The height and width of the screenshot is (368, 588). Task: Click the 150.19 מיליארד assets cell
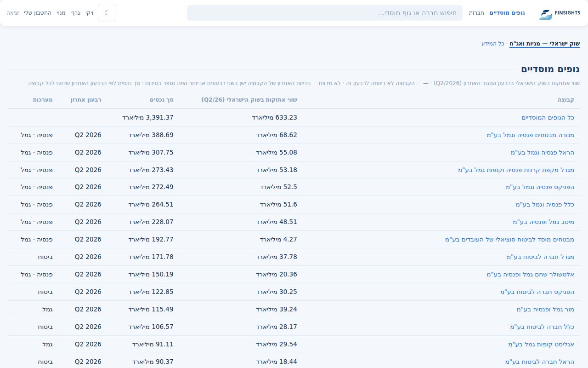pyautogui.click(x=151, y=275)
